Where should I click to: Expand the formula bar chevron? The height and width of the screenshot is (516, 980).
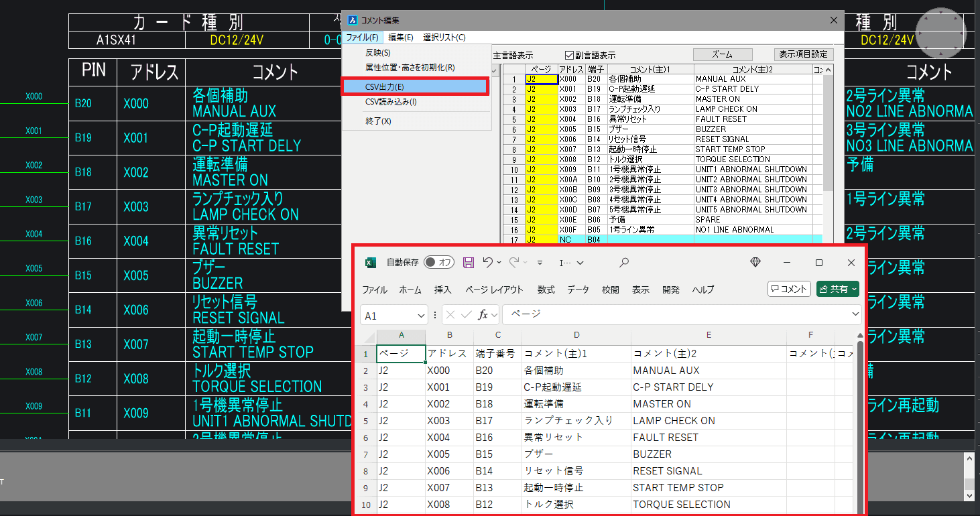[x=855, y=314]
